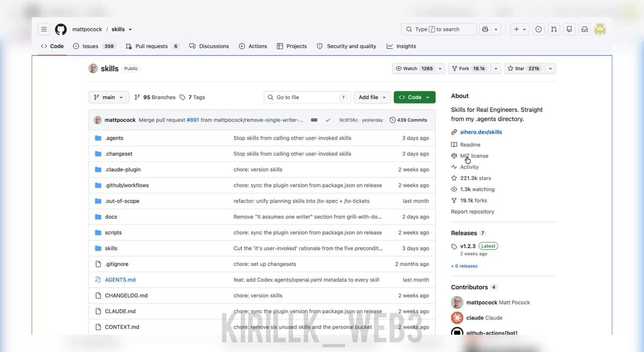
Task: Expand commit message ellipsis button
Action: coord(314,120)
